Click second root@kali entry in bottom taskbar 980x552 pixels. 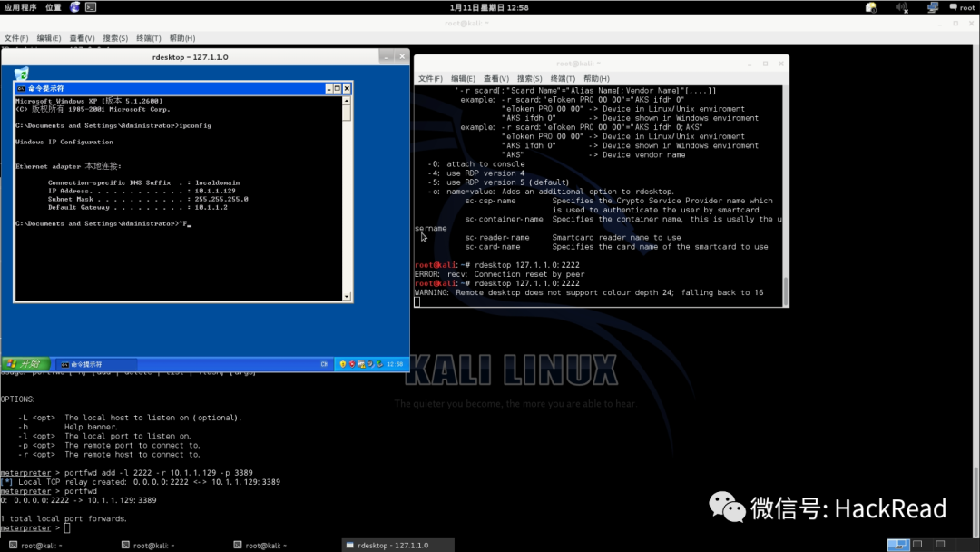(x=171, y=545)
